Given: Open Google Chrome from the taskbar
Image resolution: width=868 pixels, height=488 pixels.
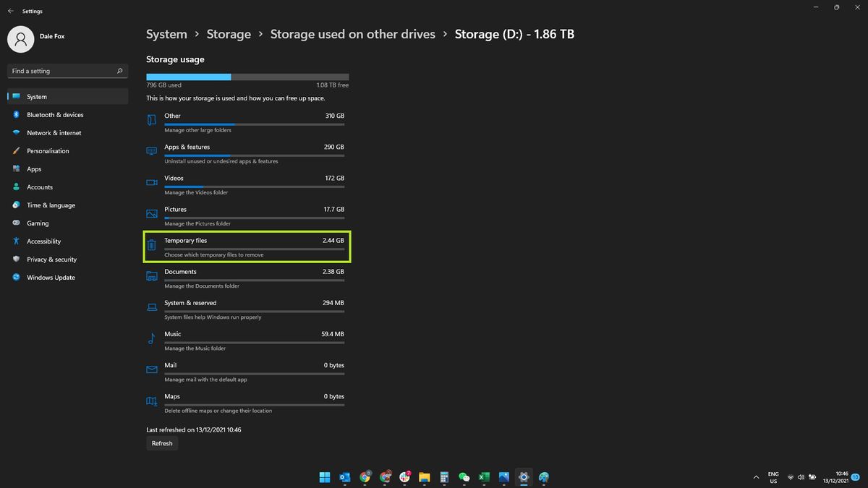Looking at the screenshot, I should (365, 477).
